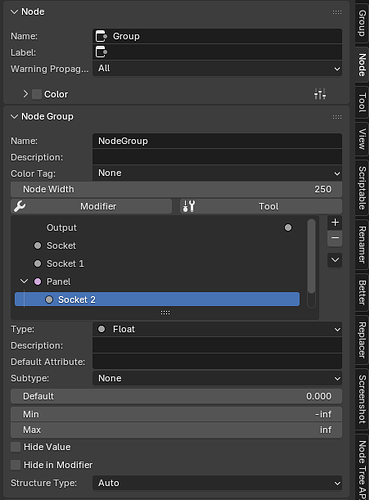Switch to the Node sidebar tab
Viewport: 369px width, 500px height.
click(x=362, y=65)
